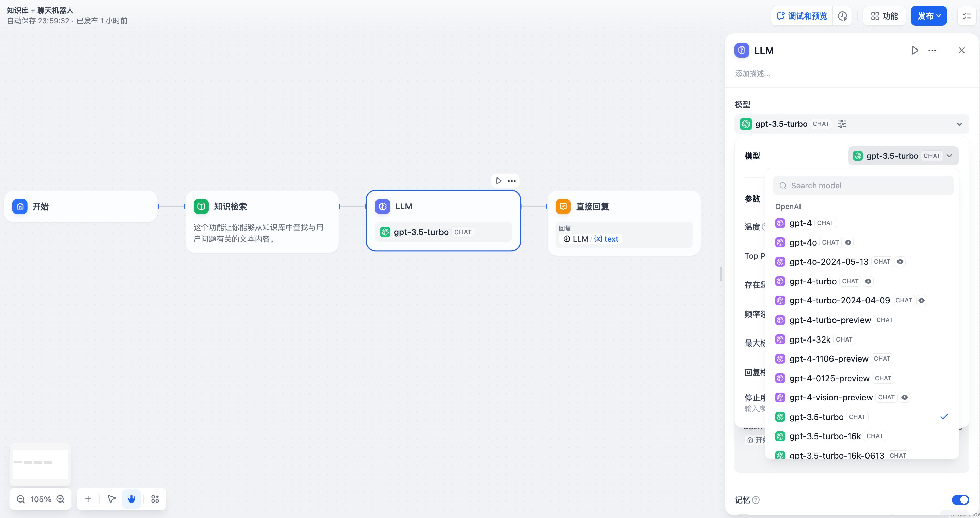
Task: Select the pointer selection tool
Action: pos(111,499)
